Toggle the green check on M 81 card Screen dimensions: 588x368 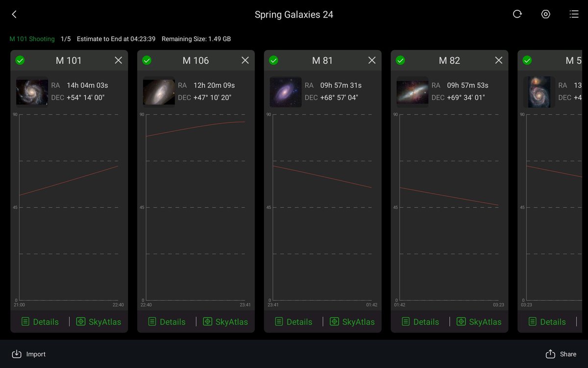(274, 60)
